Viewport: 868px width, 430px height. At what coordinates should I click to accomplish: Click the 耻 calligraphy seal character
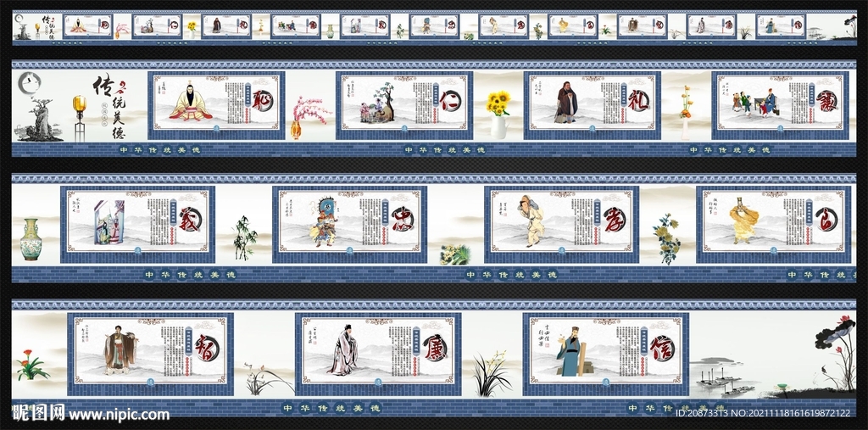pyautogui.click(x=261, y=101)
